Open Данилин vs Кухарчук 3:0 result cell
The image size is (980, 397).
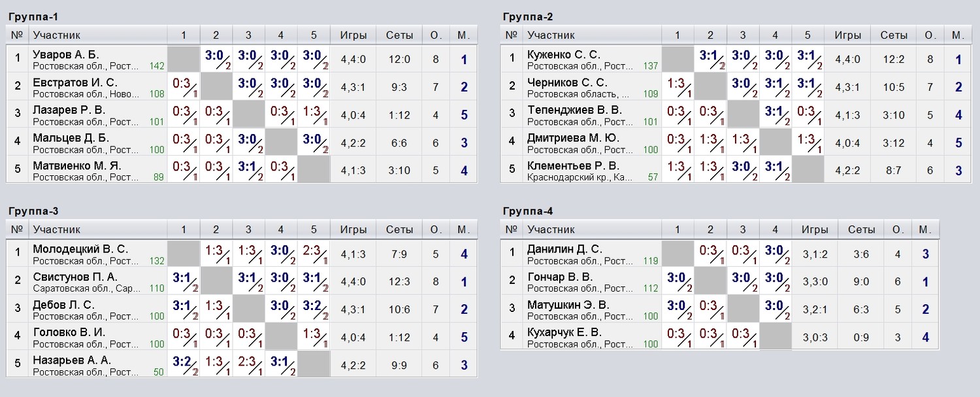click(x=775, y=254)
